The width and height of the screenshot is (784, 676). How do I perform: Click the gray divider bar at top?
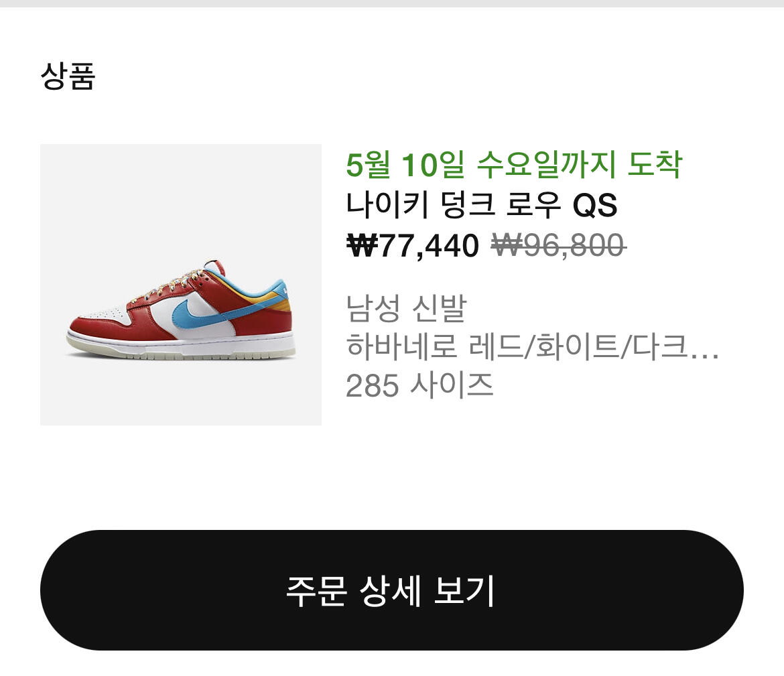coord(392,3)
